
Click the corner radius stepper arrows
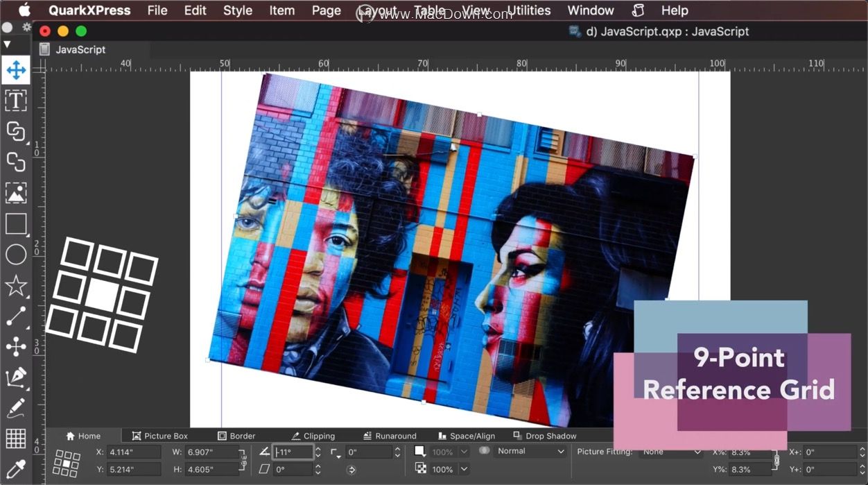tap(397, 452)
